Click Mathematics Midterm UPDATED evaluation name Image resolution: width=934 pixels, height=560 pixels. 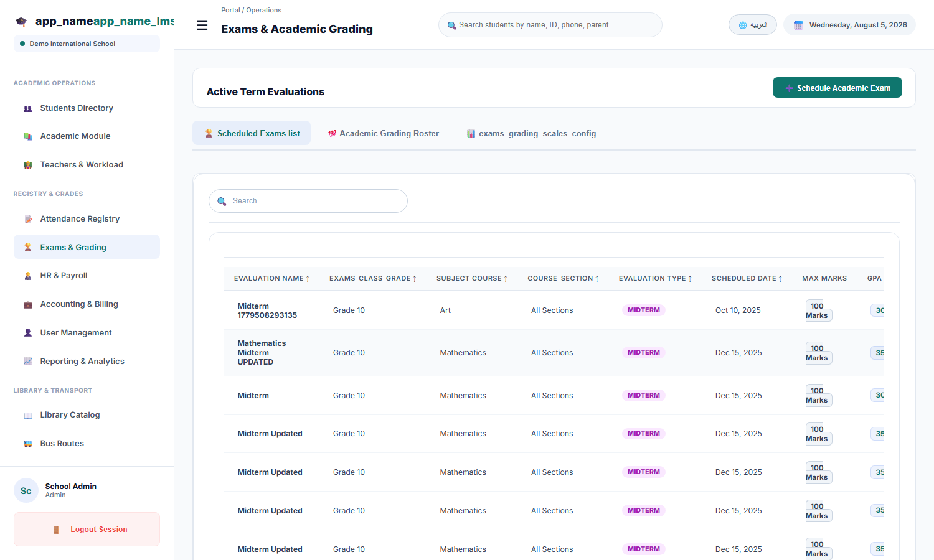click(262, 353)
